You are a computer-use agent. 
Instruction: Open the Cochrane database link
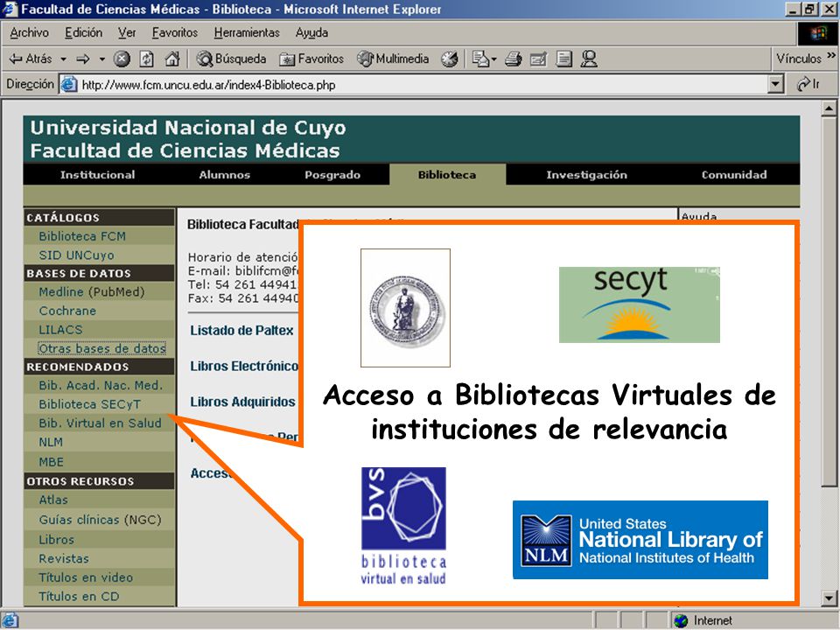pos(67,311)
